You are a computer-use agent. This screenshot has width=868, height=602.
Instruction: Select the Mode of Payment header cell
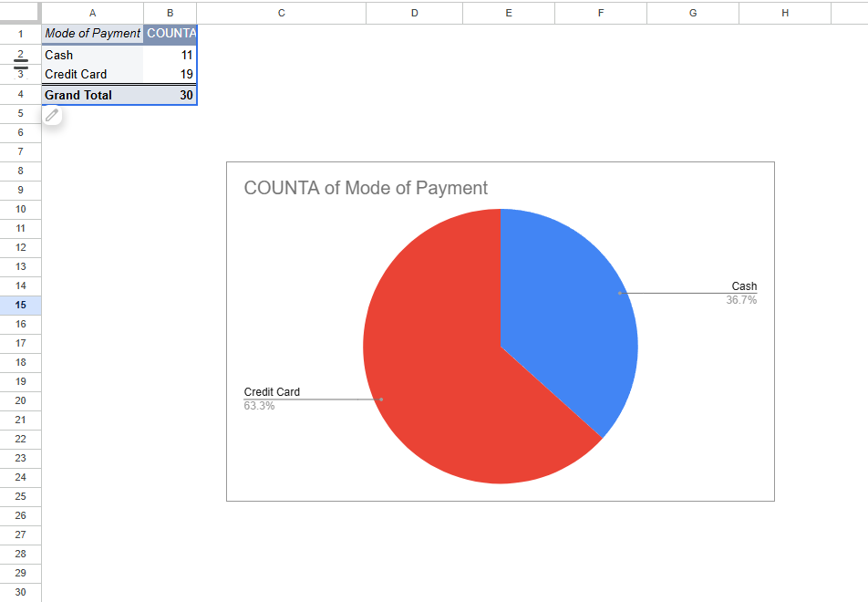click(92, 34)
